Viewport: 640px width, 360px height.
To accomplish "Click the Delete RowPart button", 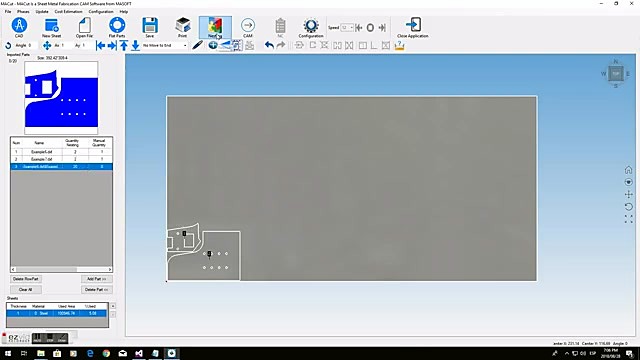I will click(26, 279).
